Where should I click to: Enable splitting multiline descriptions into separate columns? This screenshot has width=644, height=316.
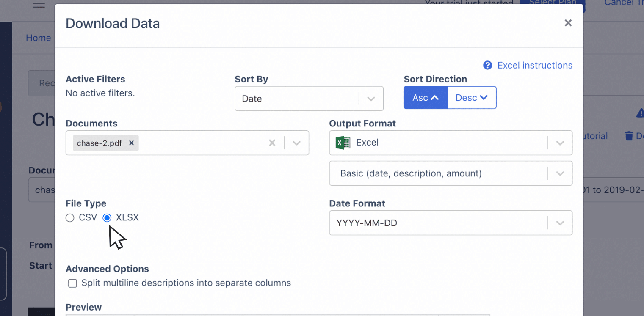(x=72, y=283)
